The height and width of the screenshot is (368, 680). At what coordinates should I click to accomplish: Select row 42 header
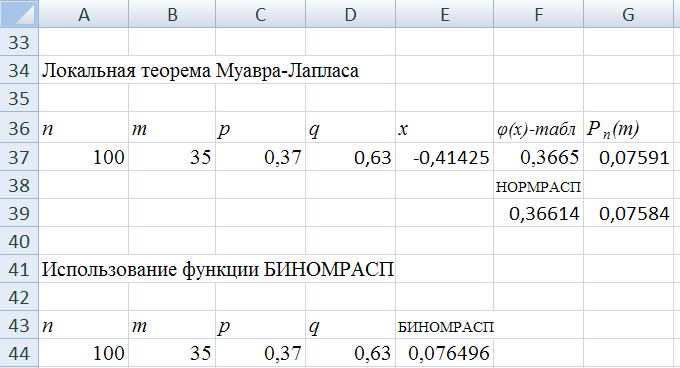[19, 297]
